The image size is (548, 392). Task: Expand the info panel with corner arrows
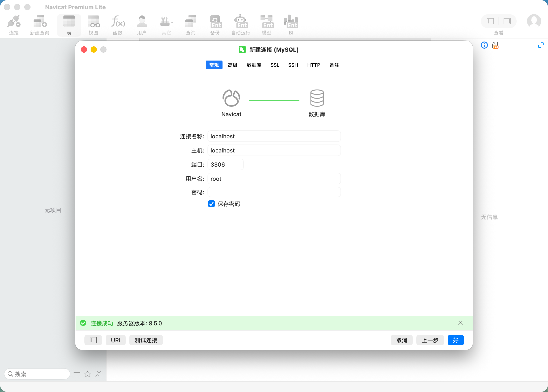point(541,45)
